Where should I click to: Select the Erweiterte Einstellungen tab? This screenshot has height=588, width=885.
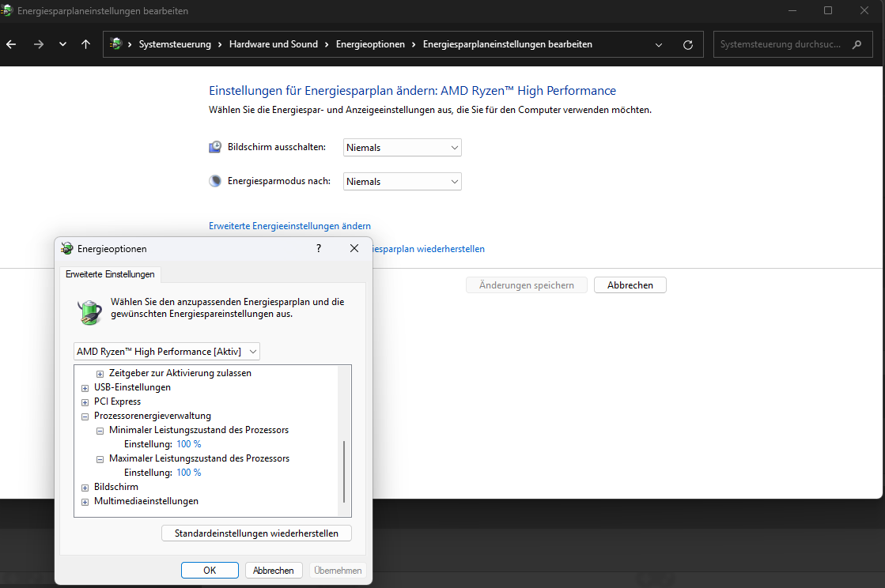(110, 274)
